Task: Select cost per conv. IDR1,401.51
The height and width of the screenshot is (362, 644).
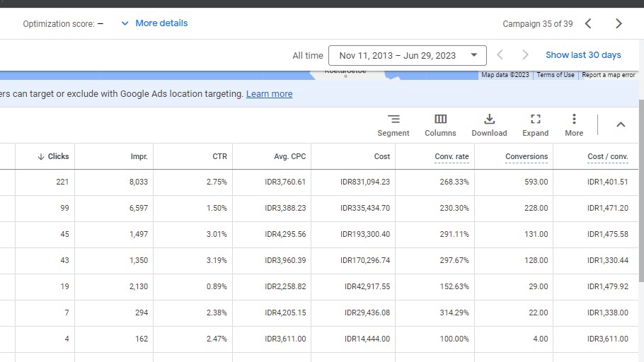Action: (x=607, y=182)
